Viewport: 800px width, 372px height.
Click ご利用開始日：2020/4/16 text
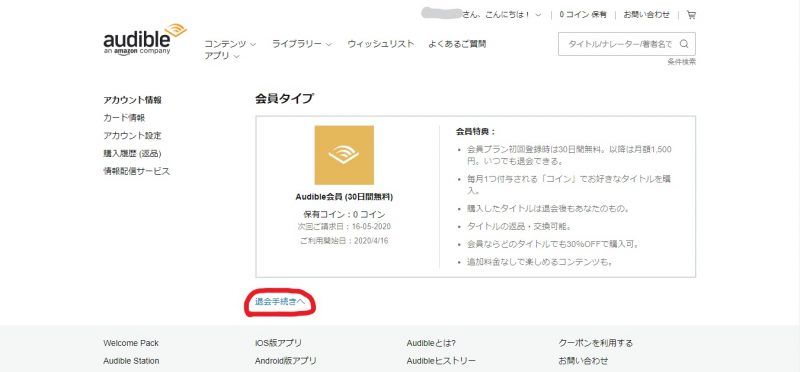344,241
